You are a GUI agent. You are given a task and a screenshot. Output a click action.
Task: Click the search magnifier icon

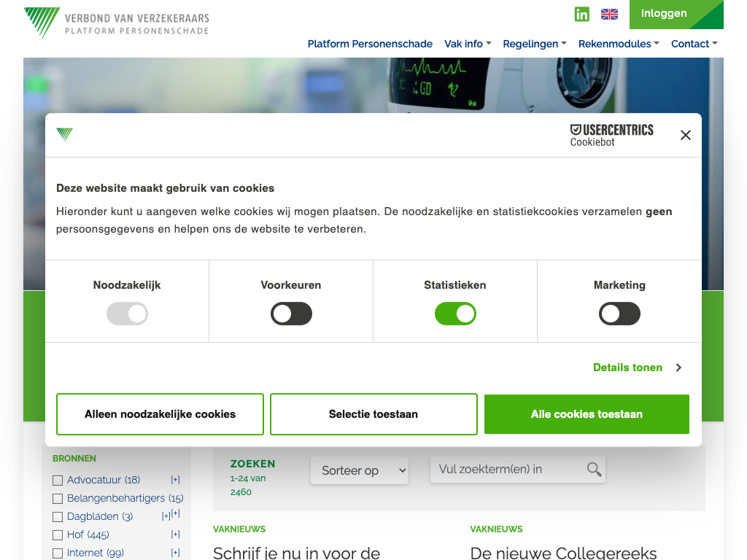pos(594,470)
